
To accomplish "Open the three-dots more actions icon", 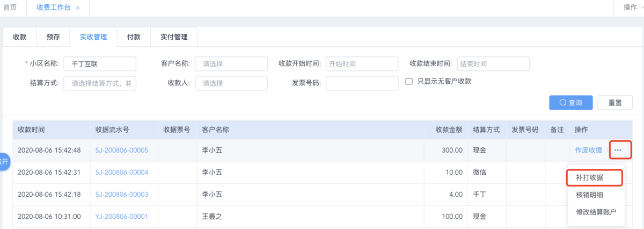I will coord(618,150).
